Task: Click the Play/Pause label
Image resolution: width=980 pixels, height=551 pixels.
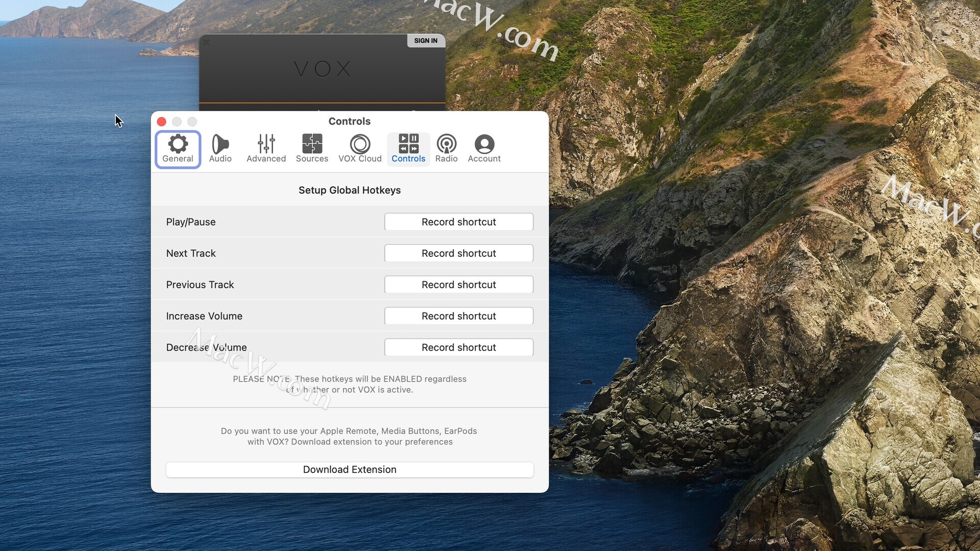Action: coord(191,222)
